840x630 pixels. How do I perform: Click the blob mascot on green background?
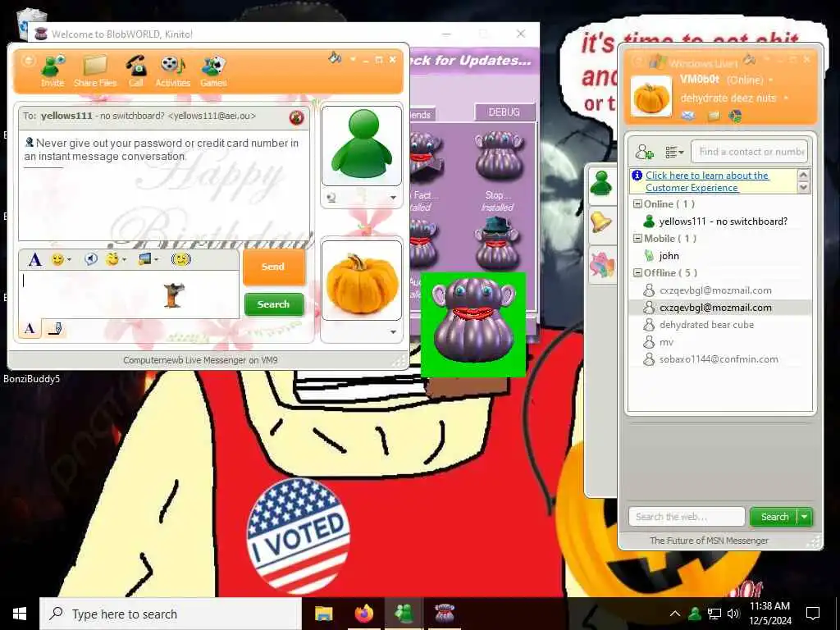473,323
